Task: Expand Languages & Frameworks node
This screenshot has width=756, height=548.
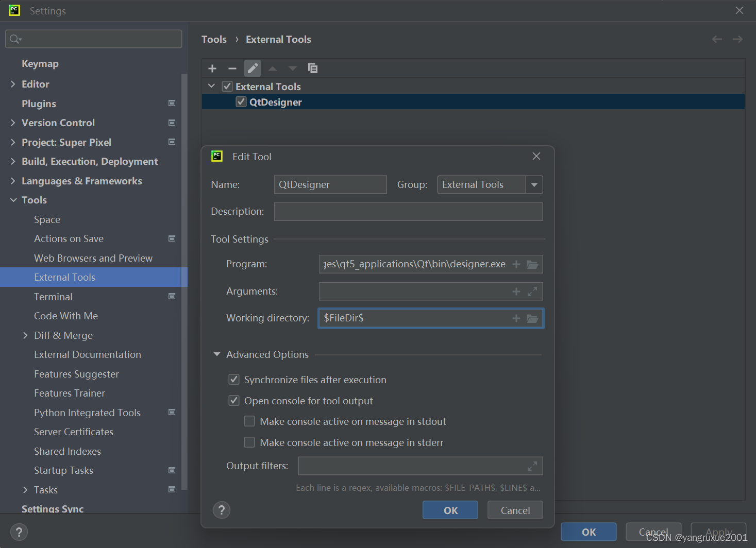Action: 13,181
